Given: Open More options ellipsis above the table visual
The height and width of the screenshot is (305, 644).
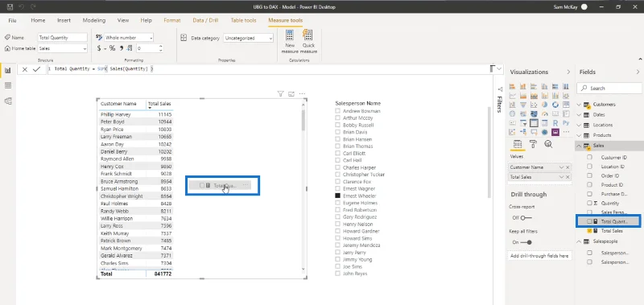Looking at the screenshot, I should tap(303, 94).
